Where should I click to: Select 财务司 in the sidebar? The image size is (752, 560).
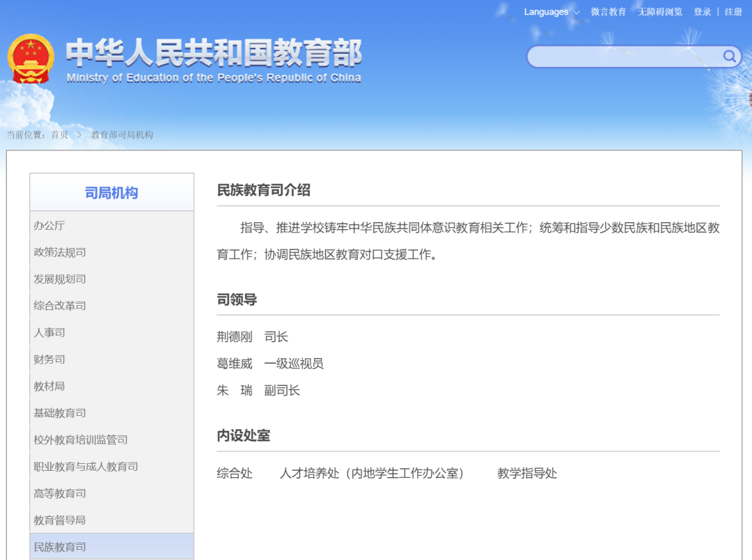[x=49, y=359]
